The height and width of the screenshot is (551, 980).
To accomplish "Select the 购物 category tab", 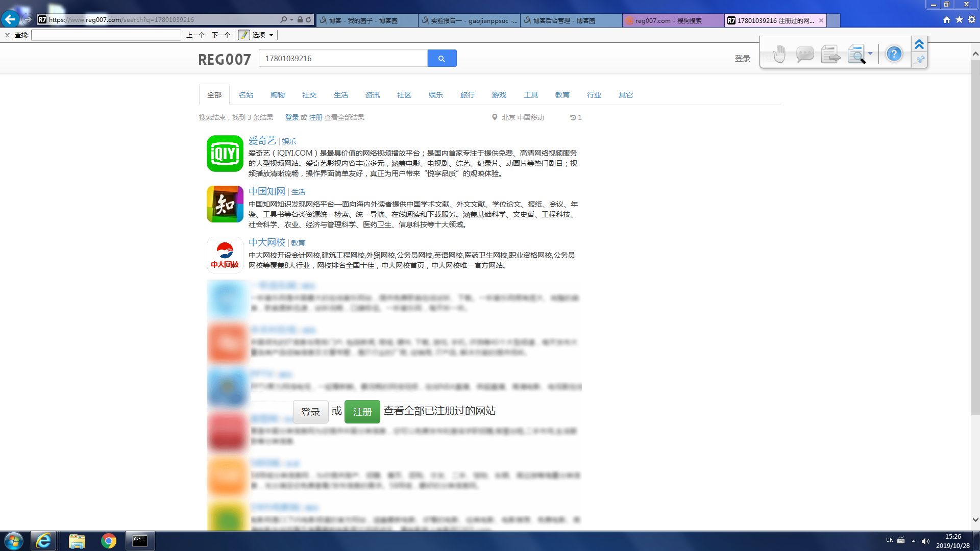I will tap(277, 95).
